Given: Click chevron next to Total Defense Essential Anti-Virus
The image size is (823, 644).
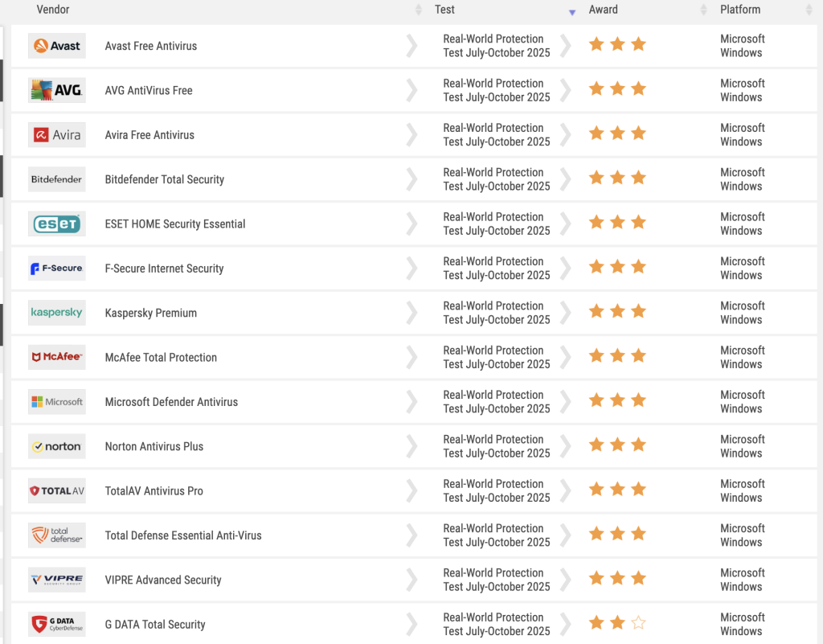Looking at the screenshot, I should coord(411,535).
